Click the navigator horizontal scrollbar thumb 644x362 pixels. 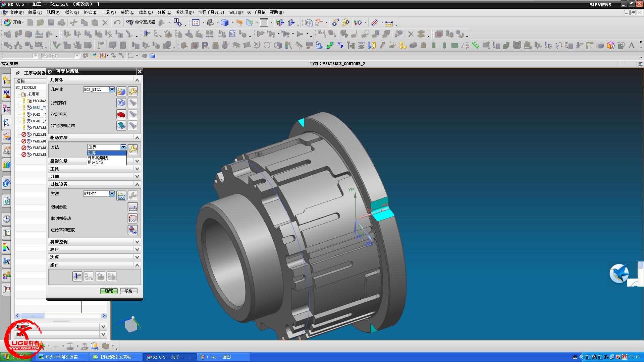pos(33,316)
